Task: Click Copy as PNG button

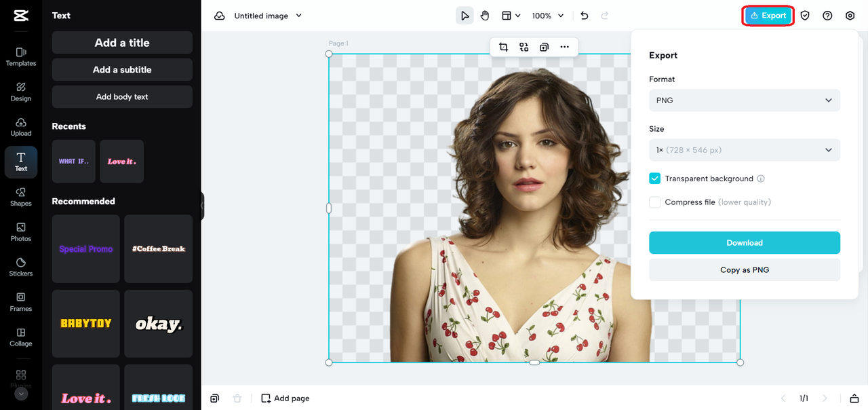Action: tap(745, 270)
